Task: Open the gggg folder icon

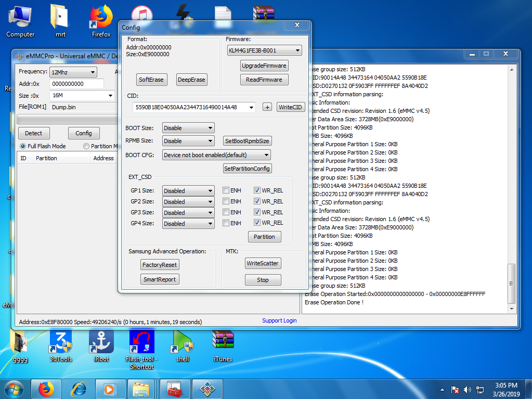Action: 20,346
